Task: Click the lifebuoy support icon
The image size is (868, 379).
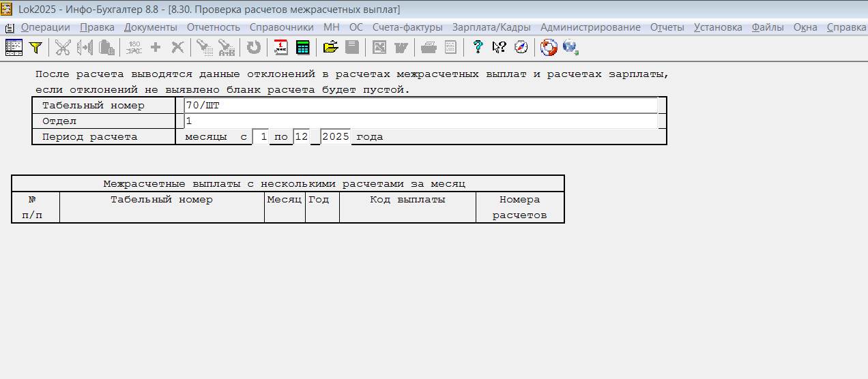Action: coord(549,47)
